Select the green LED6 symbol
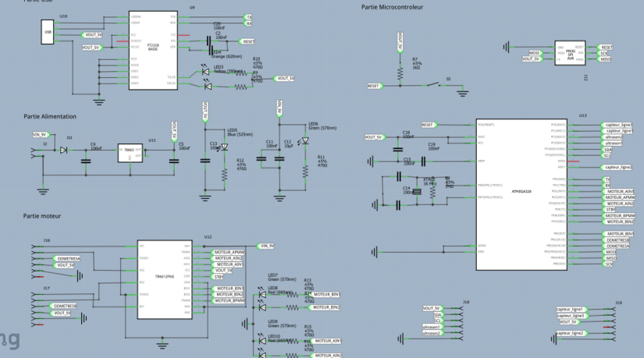 pos(305,141)
